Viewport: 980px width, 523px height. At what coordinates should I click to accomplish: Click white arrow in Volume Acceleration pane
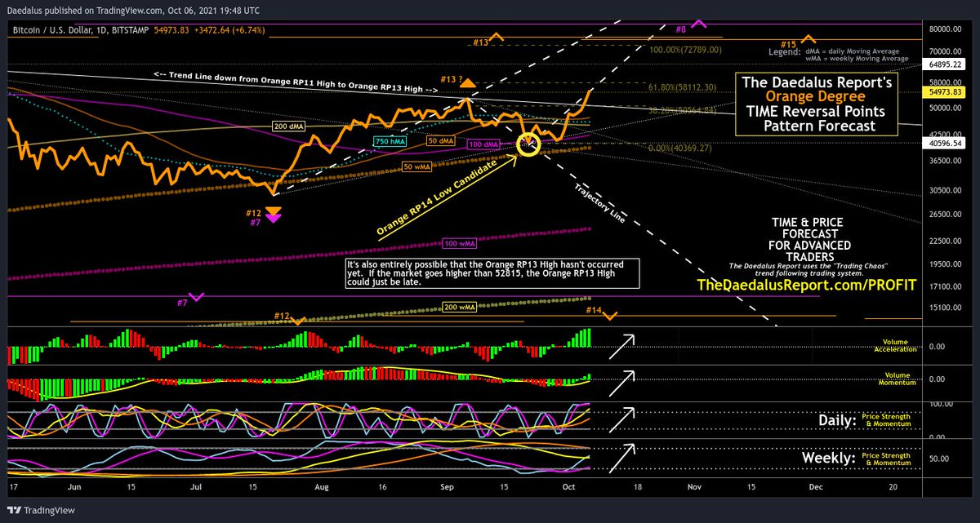(x=621, y=348)
